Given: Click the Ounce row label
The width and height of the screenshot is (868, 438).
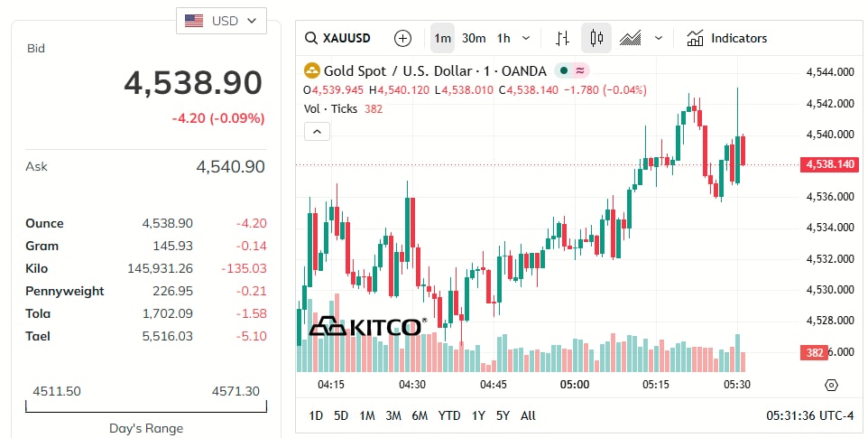Looking at the screenshot, I should (44, 224).
